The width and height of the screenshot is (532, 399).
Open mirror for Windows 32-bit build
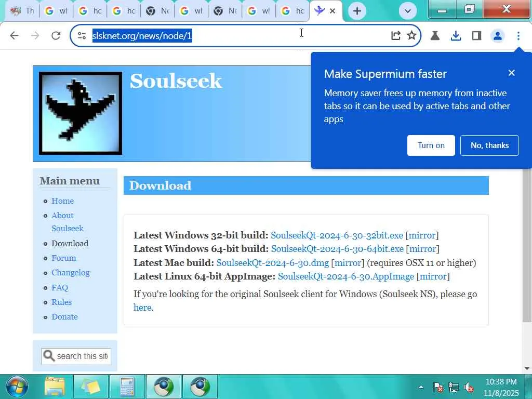click(422, 235)
